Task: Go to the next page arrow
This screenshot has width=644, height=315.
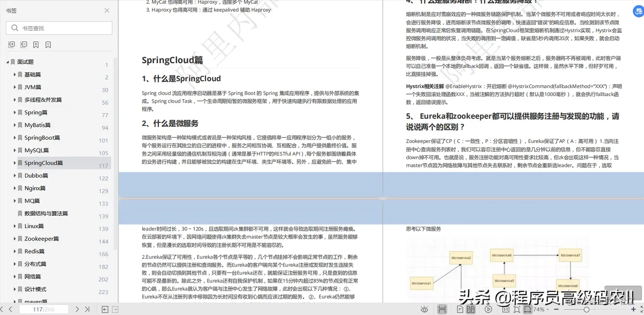Action: [77, 309]
